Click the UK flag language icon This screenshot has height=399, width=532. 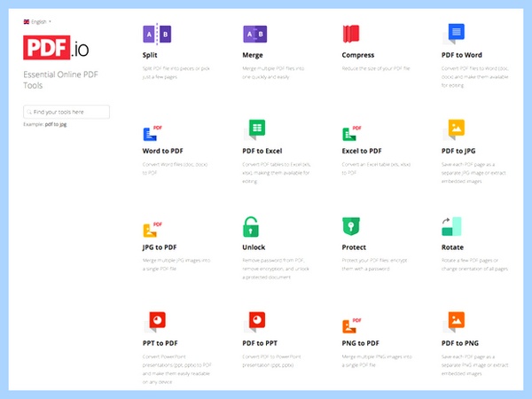click(27, 21)
